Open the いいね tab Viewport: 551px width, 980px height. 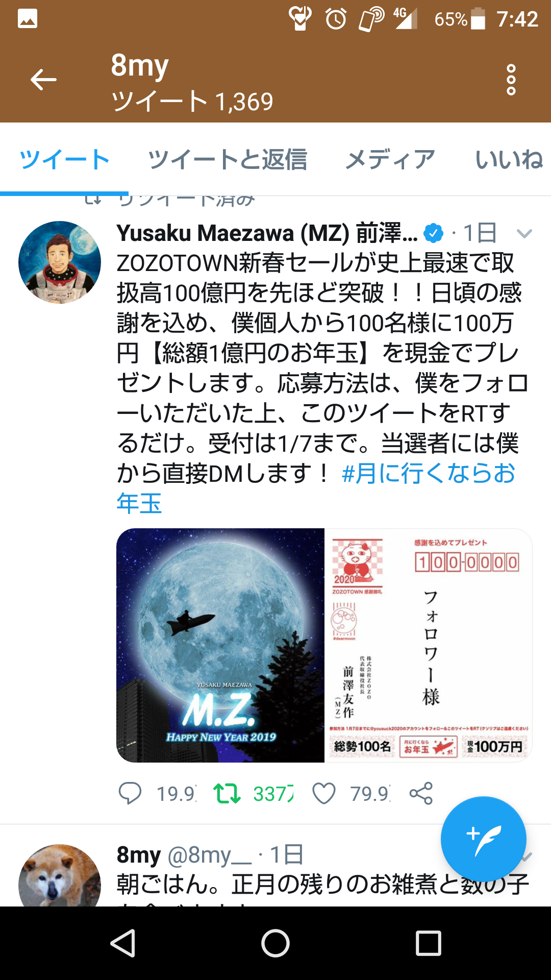tap(509, 159)
